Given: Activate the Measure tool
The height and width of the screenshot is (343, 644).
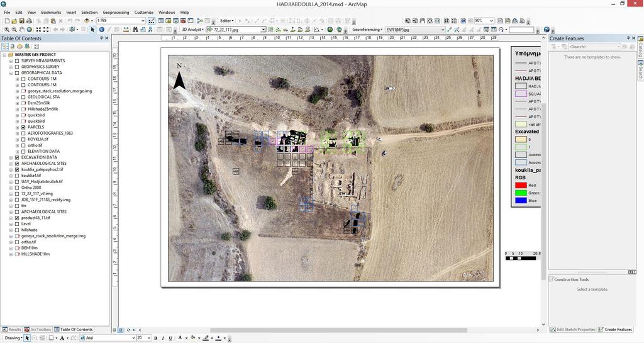Looking at the screenshot, I should (126, 30).
